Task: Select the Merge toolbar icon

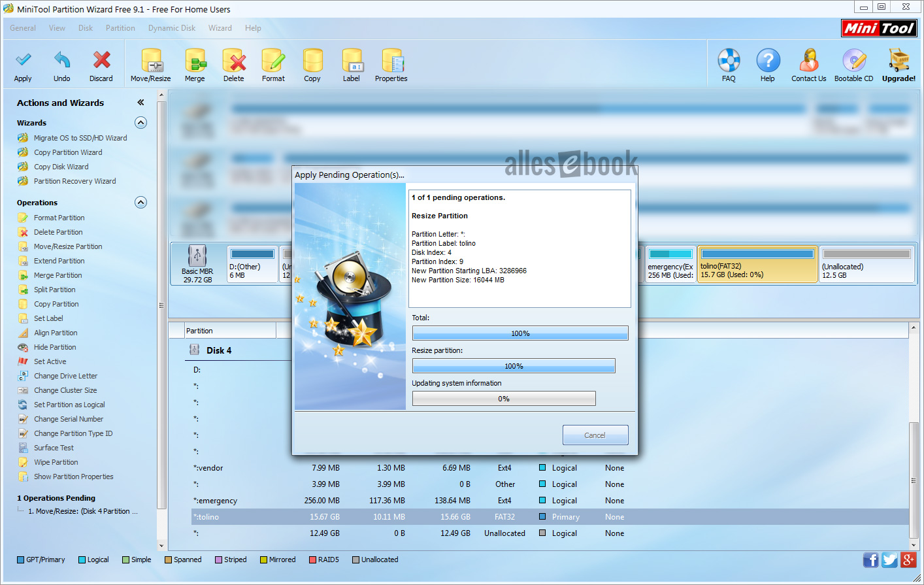Action: 195,60
